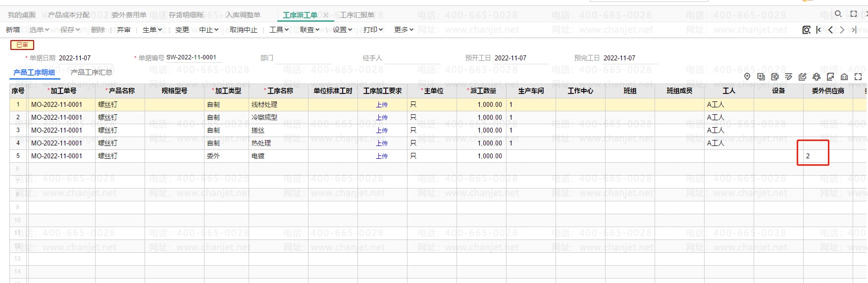868x283 pixels.
Task: Switch to the 我的桌面 tab
Action: coord(22,15)
